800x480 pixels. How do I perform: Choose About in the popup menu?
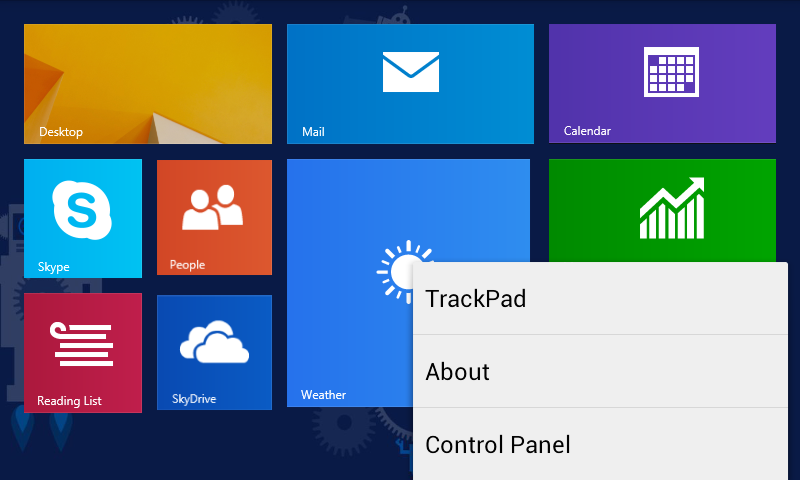(600, 371)
